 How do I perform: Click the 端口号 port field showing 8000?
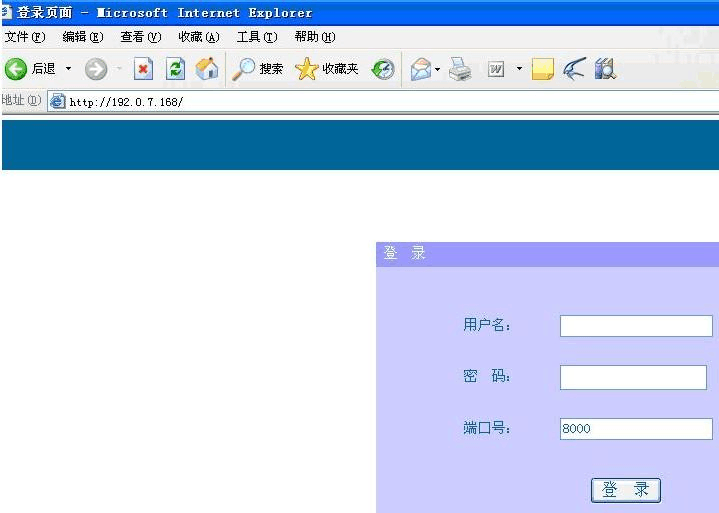click(635, 429)
